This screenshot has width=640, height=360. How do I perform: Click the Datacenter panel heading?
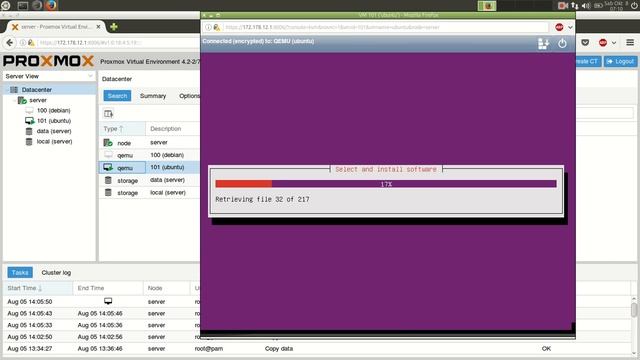(x=117, y=79)
